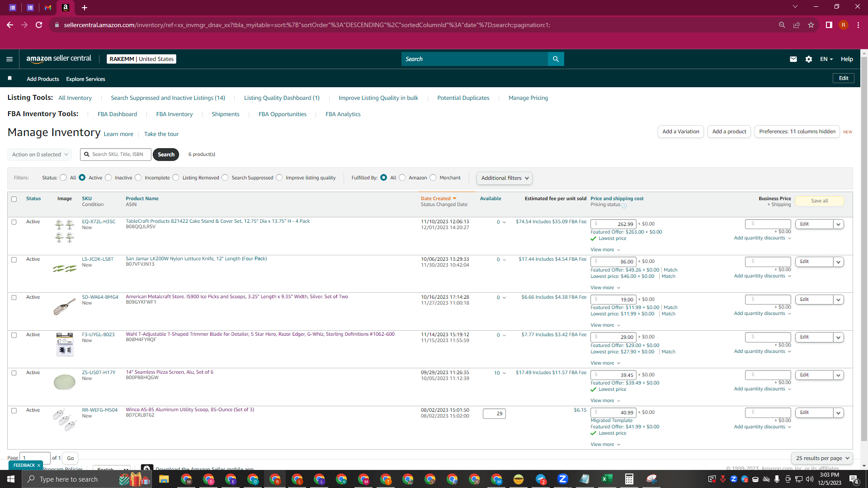Select the Incomplete status filter
868x488 pixels.
138,178
